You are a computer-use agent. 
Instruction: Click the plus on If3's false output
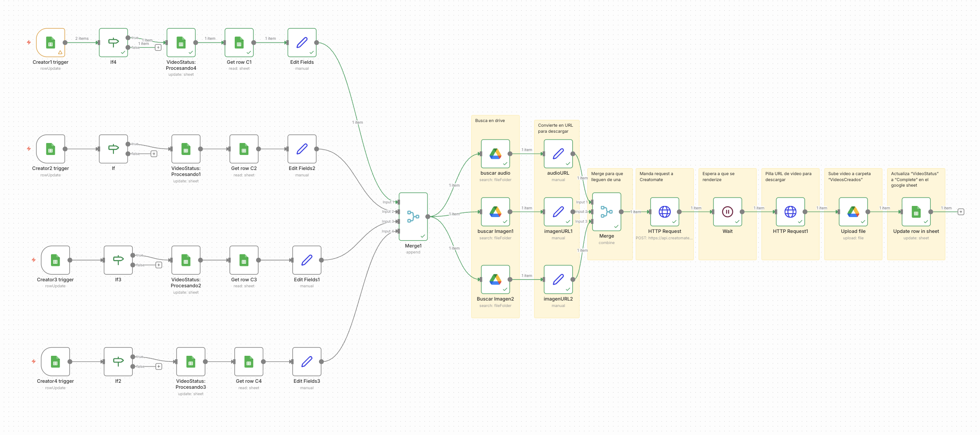point(158,265)
